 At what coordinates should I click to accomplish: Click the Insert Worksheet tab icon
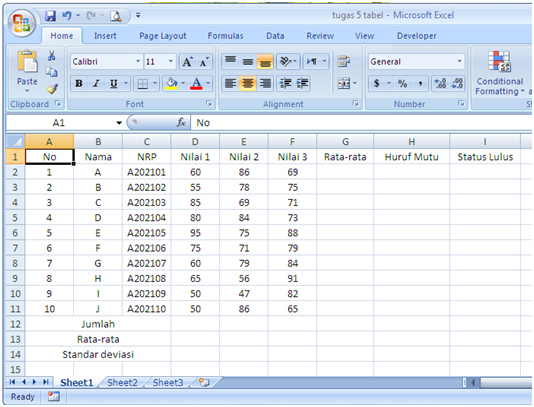pyautogui.click(x=204, y=382)
